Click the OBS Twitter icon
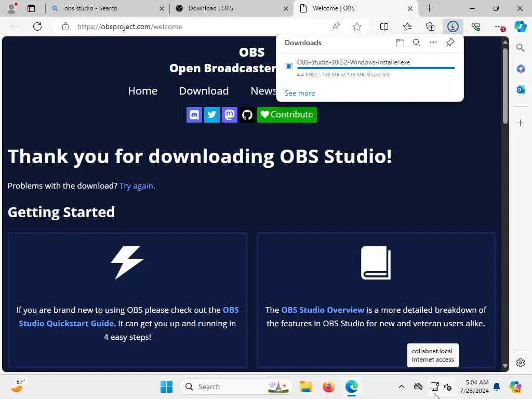The height and width of the screenshot is (399, 532). point(212,115)
